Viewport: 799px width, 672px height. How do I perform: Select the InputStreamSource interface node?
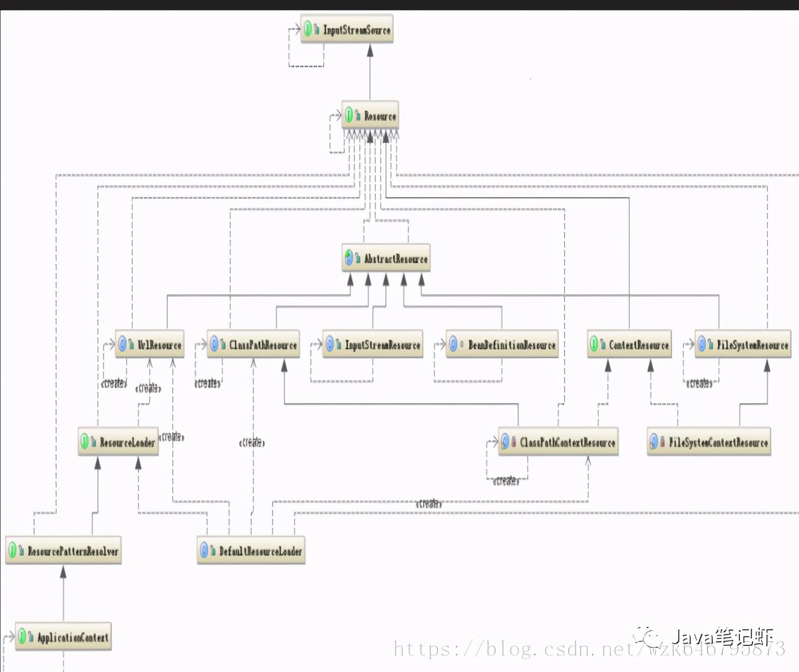pos(347,29)
